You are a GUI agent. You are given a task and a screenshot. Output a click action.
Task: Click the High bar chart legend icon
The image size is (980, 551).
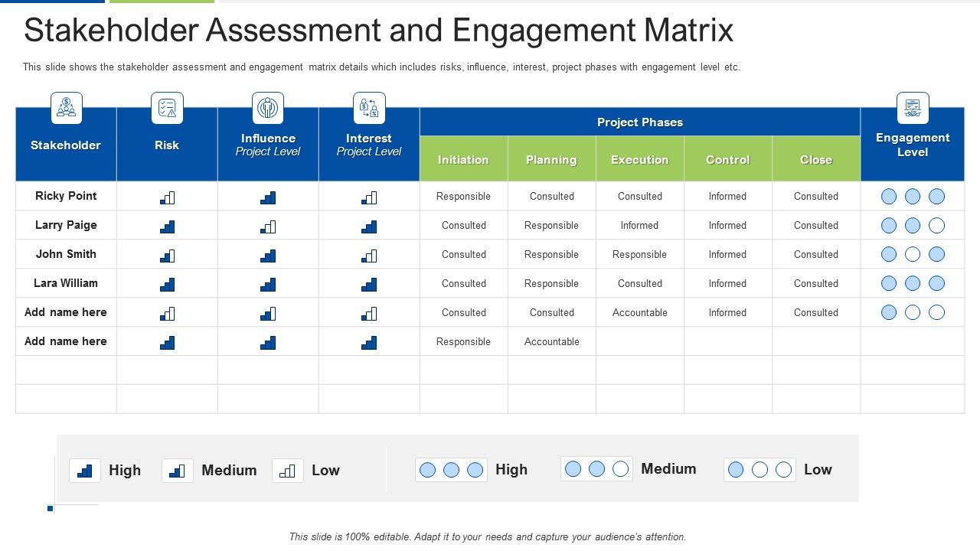click(x=85, y=471)
